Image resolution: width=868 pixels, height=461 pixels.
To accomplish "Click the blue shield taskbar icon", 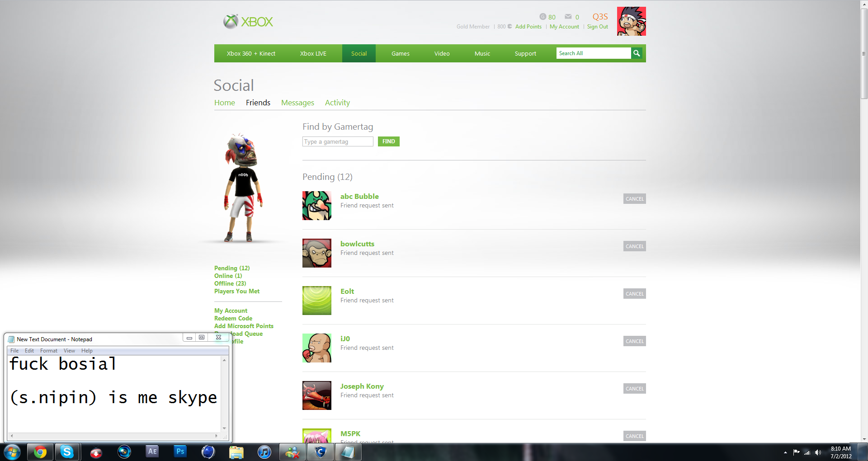I will coord(321,452).
